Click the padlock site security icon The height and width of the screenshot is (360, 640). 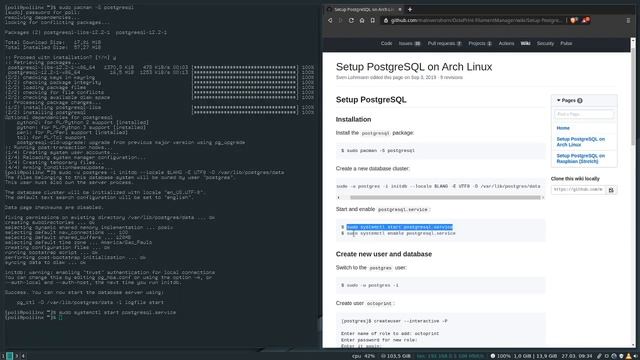tap(386, 20)
